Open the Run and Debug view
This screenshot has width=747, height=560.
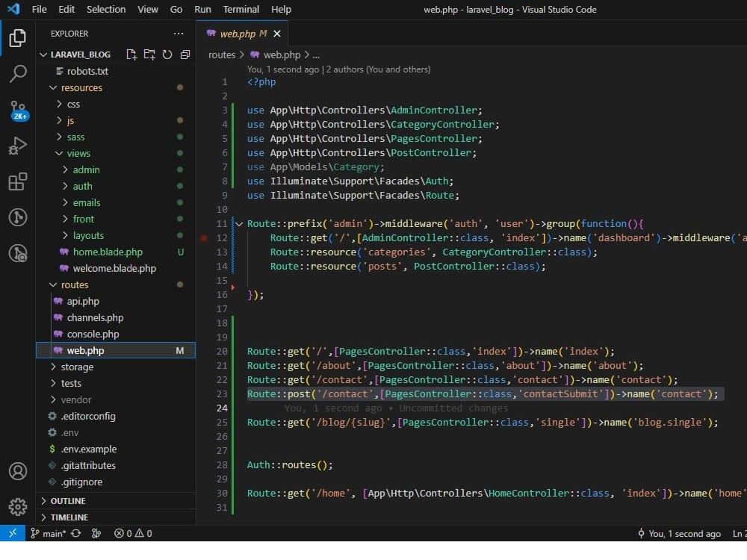click(x=18, y=146)
